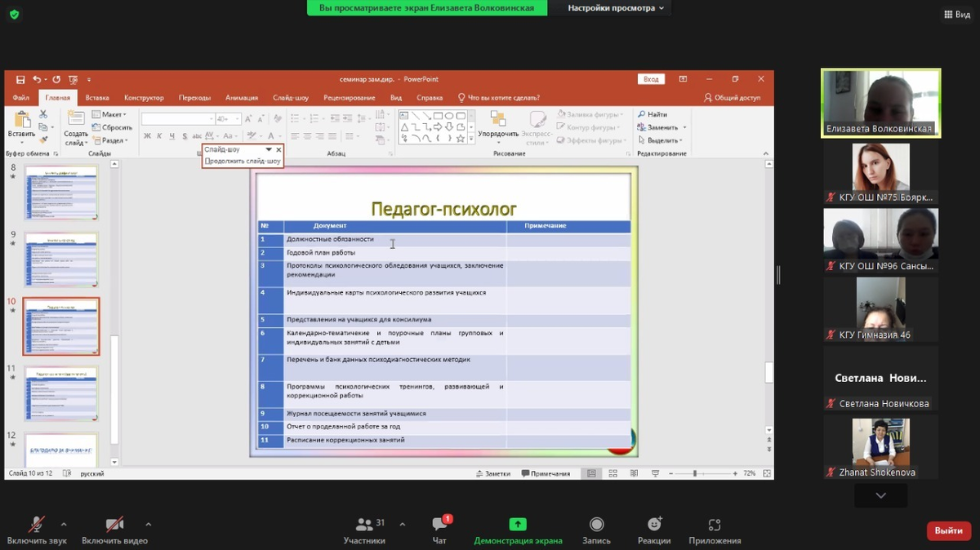
Task: Click the red Выйти button
Action: (x=948, y=530)
